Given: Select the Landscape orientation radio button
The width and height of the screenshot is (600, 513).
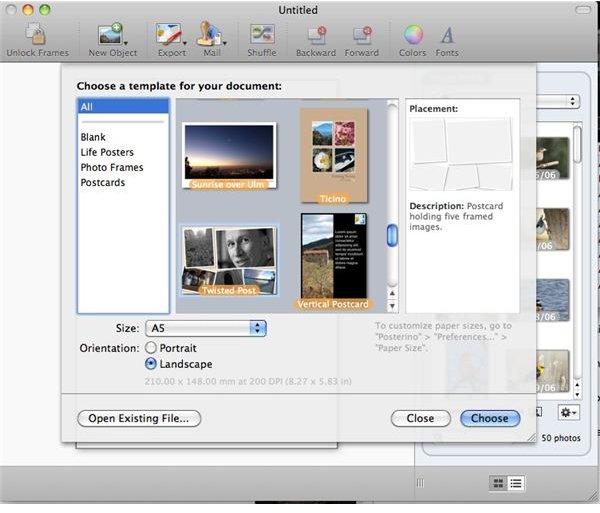Looking at the screenshot, I should tap(152, 365).
